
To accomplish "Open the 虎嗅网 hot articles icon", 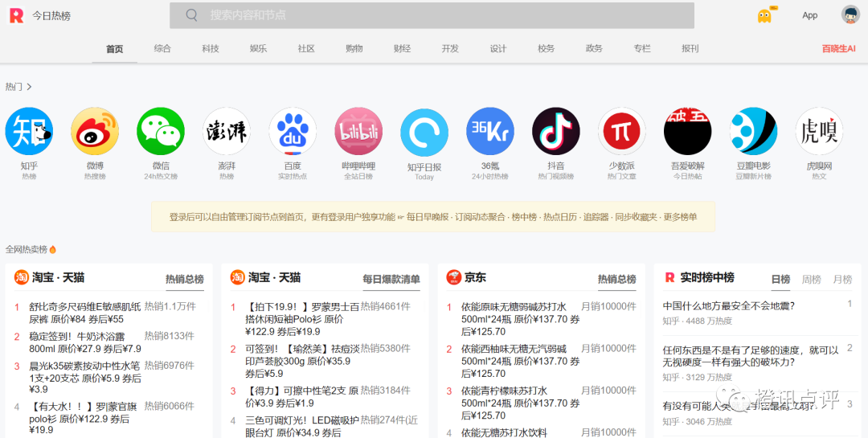I will [x=819, y=131].
